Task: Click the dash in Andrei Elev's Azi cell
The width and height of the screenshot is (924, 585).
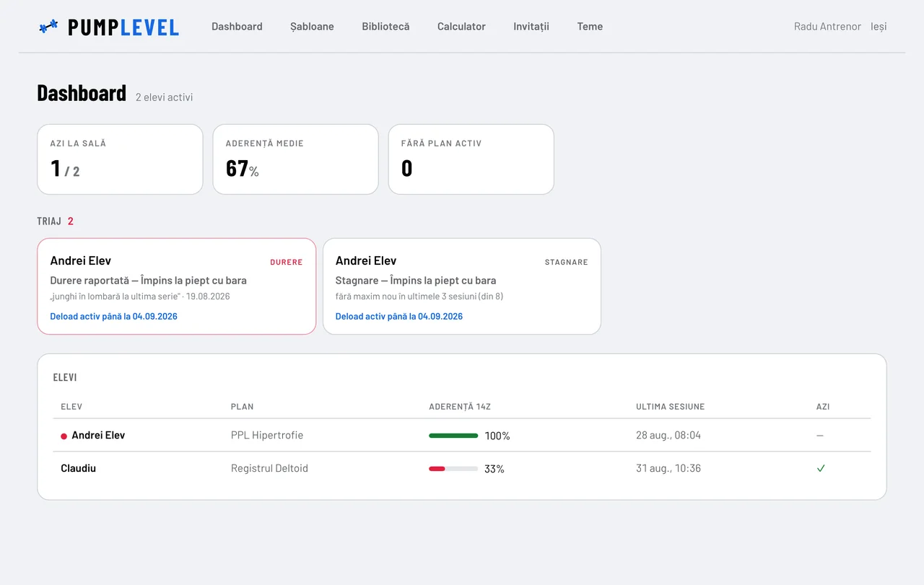Action: pos(820,436)
